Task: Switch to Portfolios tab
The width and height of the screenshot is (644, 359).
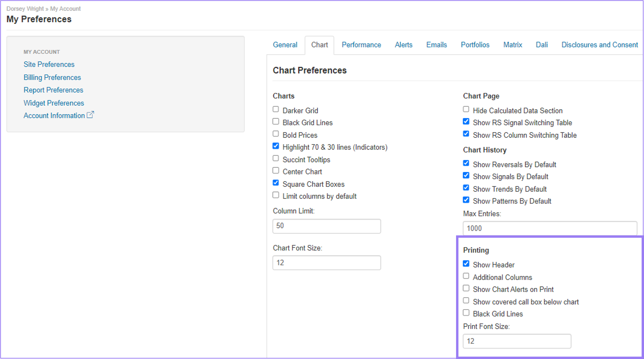Action: pyautogui.click(x=475, y=45)
